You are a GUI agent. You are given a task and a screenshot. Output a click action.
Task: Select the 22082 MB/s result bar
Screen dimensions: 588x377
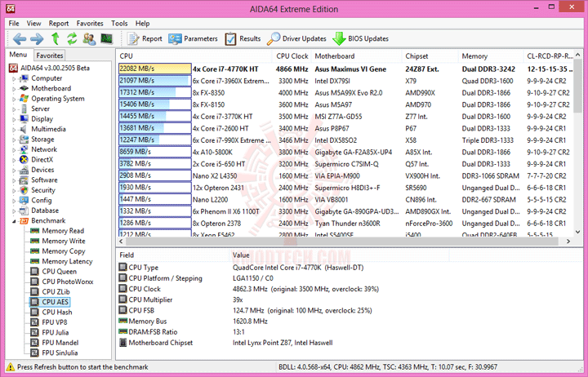tap(155, 69)
